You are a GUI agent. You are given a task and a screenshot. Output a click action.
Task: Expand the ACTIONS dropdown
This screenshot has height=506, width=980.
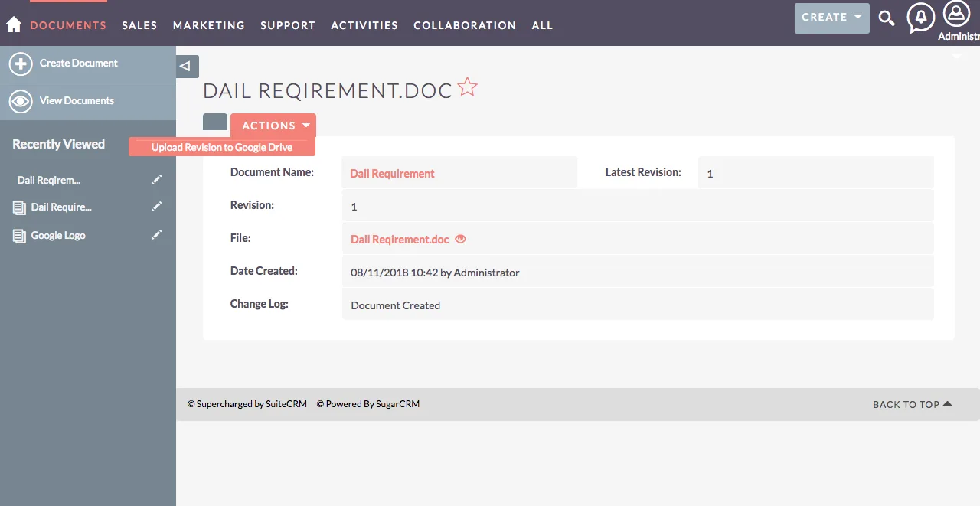tap(273, 126)
